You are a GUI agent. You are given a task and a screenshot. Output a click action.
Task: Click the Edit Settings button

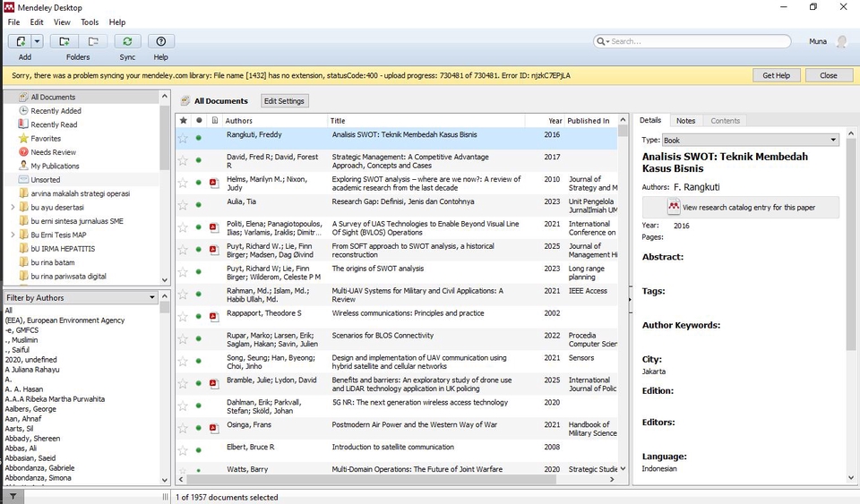[x=285, y=101]
